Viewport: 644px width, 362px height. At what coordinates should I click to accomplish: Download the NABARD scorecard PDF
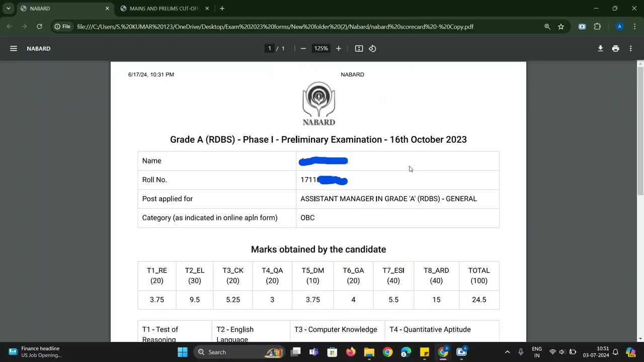600,49
